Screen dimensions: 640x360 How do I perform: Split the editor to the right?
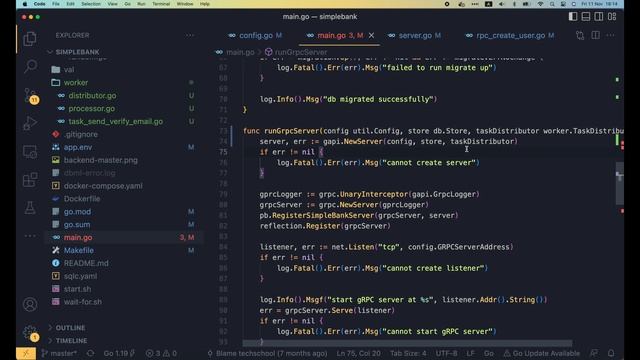596,36
